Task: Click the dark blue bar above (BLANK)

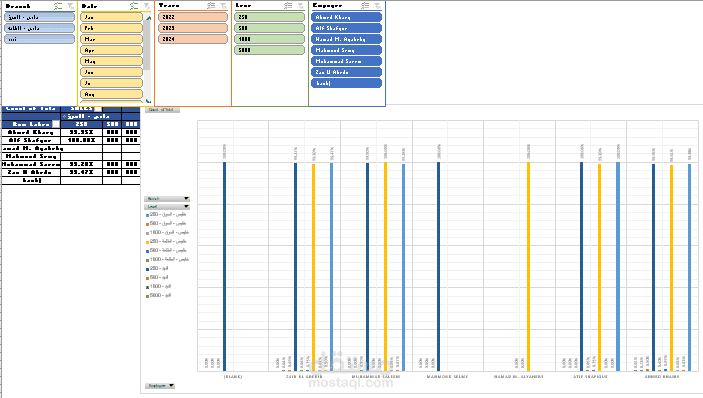Action: pyautogui.click(x=225, y=267)
